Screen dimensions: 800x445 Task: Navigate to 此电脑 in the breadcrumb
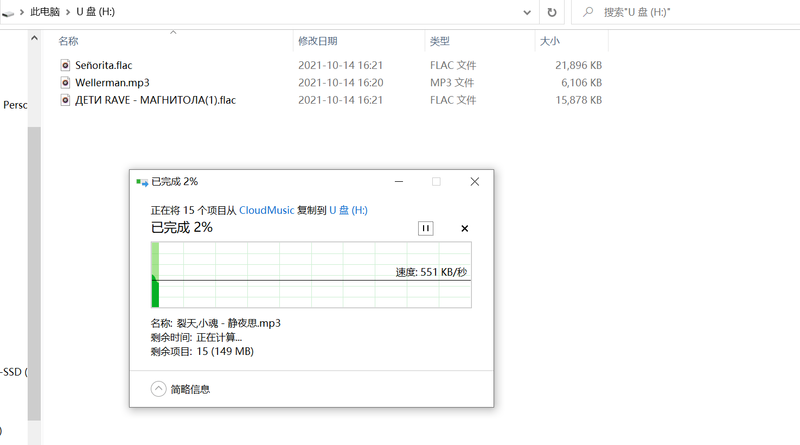click(x=44, y=12)
